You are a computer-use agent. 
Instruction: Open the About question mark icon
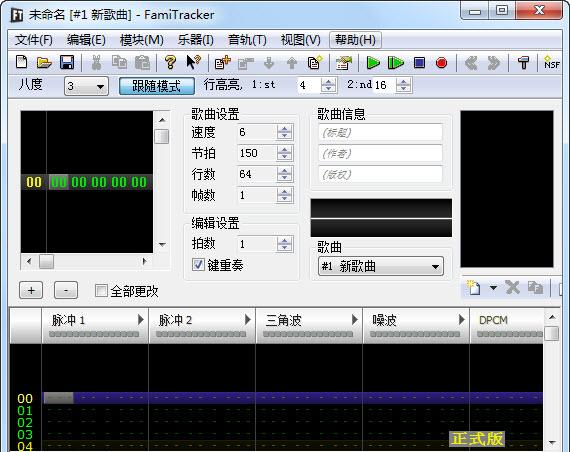[x=170, y=63]
